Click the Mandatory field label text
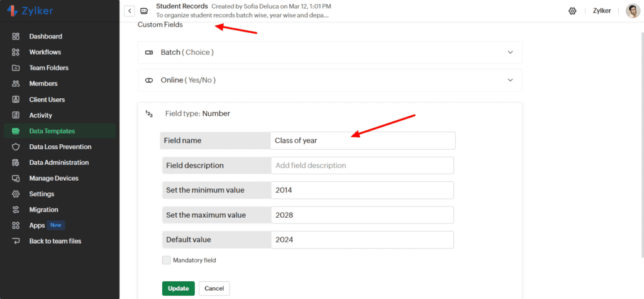This screenshot has height=299, width=644. tap(194, 260)
